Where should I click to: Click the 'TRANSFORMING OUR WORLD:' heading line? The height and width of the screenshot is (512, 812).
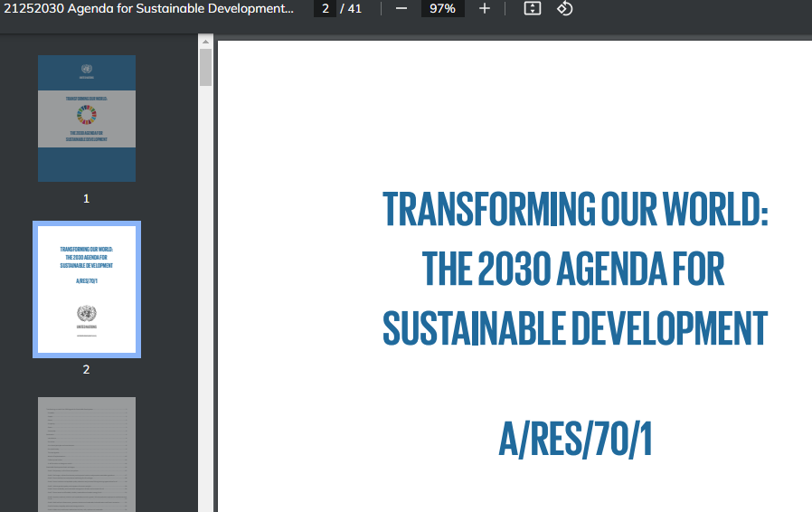tap(575, 209)
